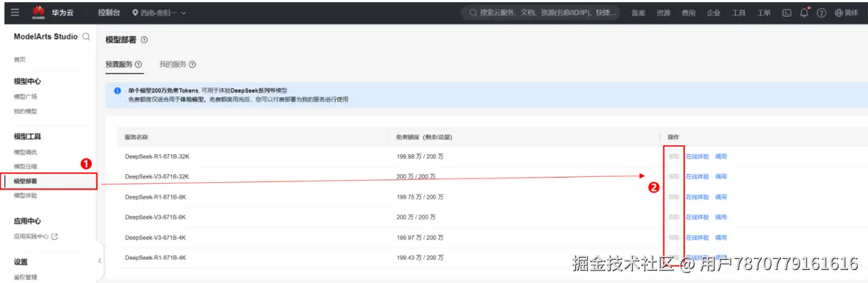This screenshot has height=283, width=868.
Task: Click service name DeepSeek-V3-671B-4K
Action: click(156, 238)
